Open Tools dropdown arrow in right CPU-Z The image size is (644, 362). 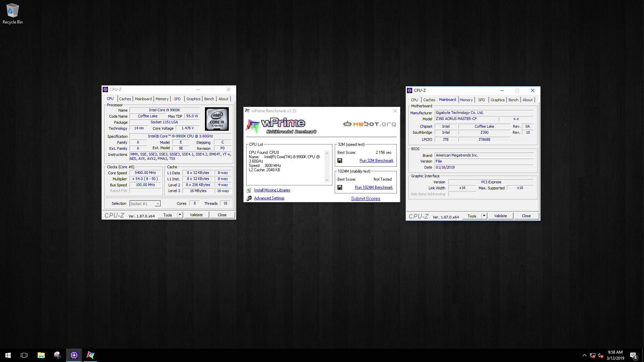pyautogui.click(x=484, y=216)
